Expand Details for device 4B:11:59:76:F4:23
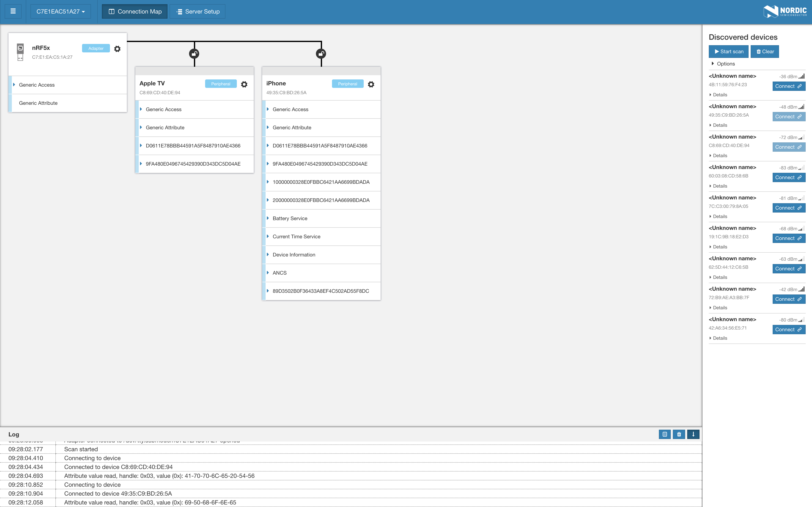The width and height of the screenshot is (812, 507). pyautogui.click(x=719, y=95)
